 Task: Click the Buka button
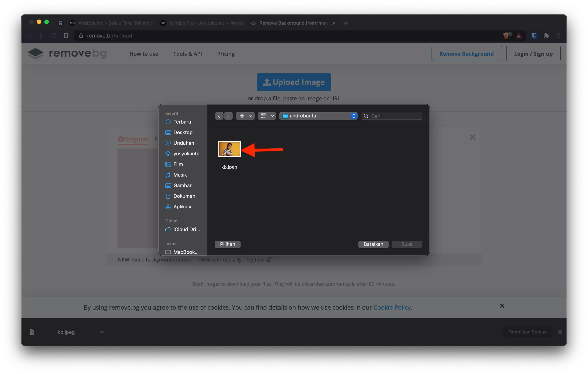(x=407, y=244)
